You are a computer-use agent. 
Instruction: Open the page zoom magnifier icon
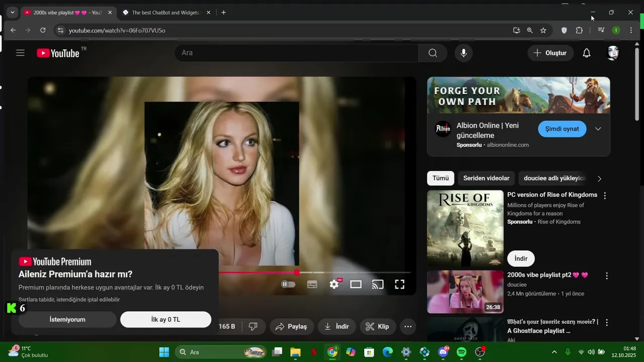(x=530, y=30)
